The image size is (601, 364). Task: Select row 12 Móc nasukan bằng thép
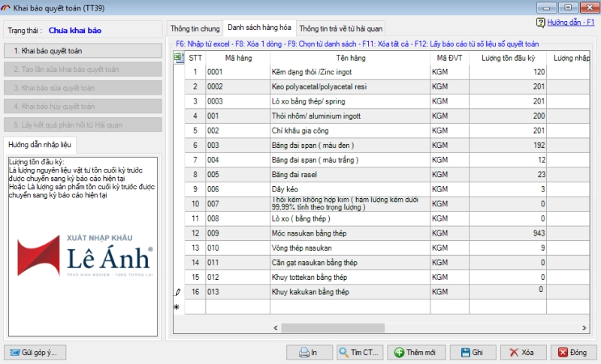349,233
